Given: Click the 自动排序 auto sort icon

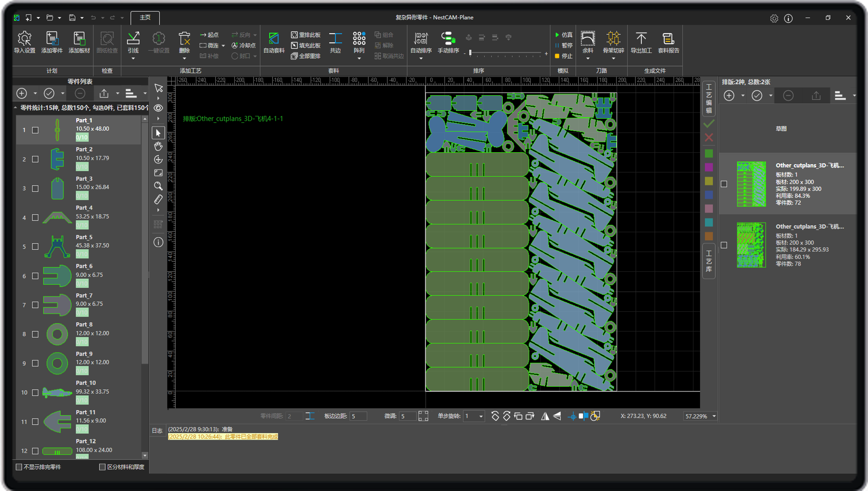Looking at the screenshot, I should [x=421, y=42].
